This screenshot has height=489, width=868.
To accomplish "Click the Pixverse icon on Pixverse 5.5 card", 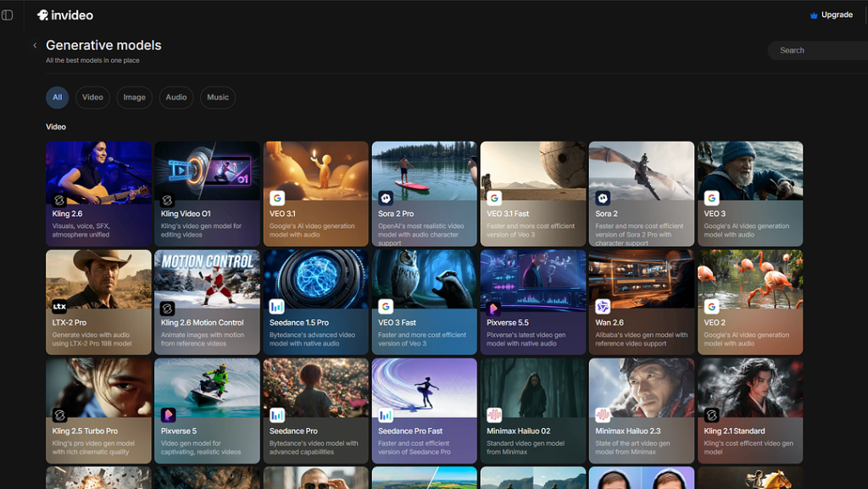I will tap(494, 308).
